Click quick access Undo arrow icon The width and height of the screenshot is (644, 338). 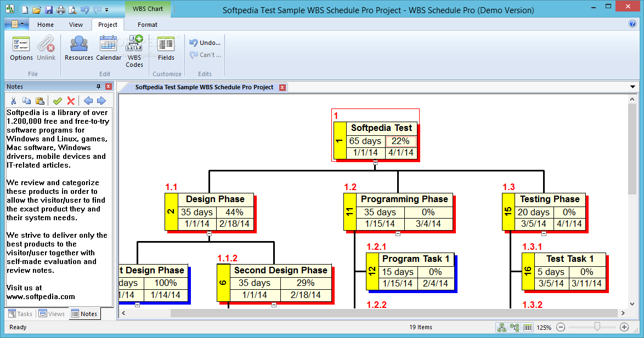[x=84, y=9]
